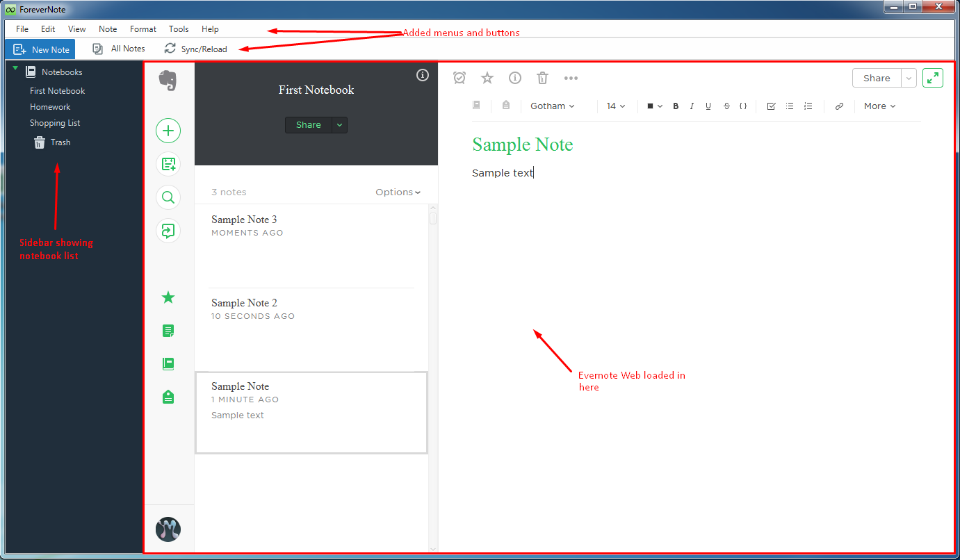
Task: Expand the note to full screen
Action: pos(932,77)
